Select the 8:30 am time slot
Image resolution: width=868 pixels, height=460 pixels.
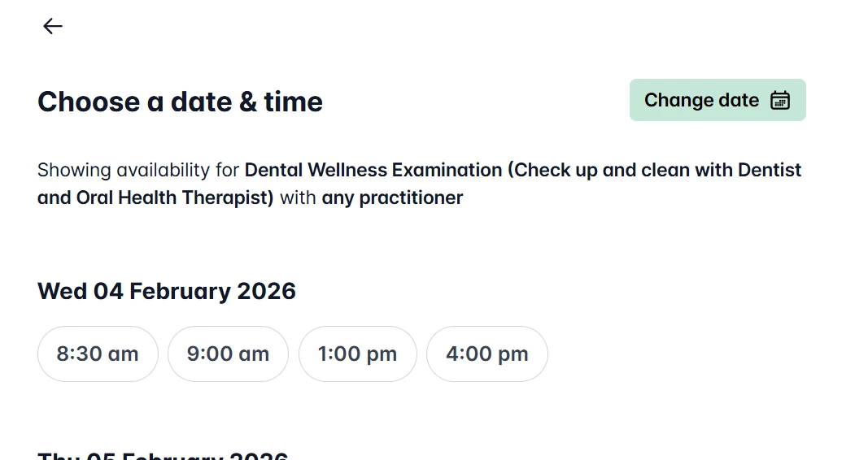[x=98, y=354]
